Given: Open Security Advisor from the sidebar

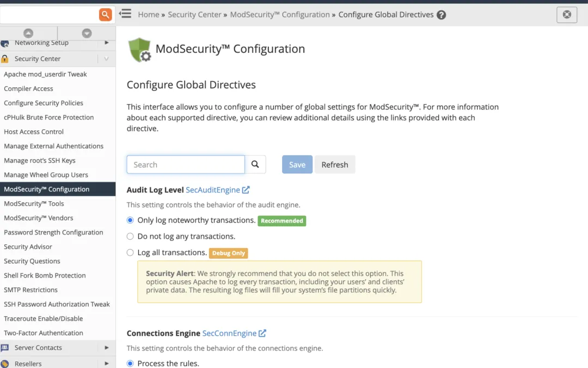Looking at the screenshot, I should [x=28, y=246].
